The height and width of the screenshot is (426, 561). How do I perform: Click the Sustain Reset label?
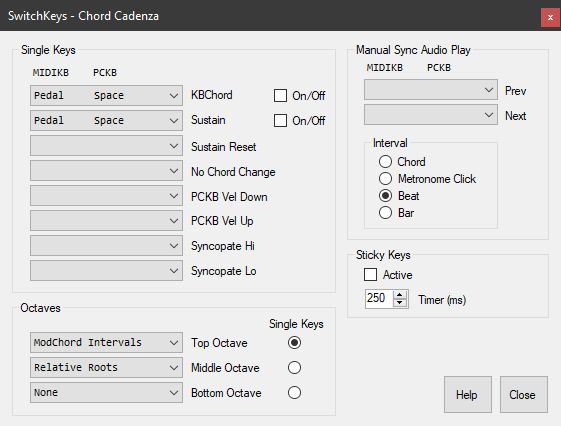point(224,147)
